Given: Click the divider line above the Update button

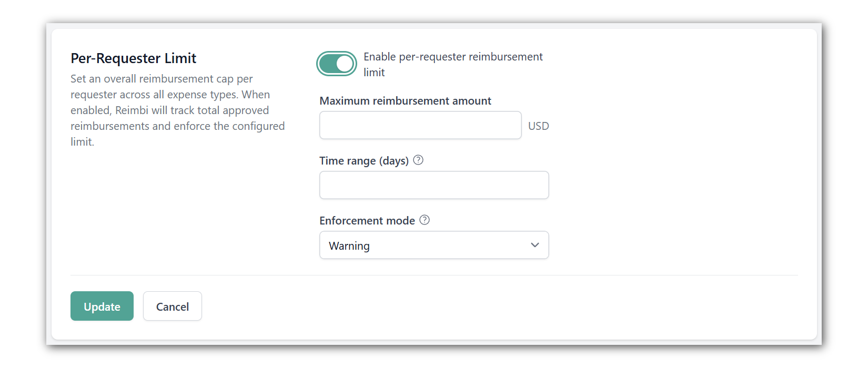Looking at the screenshot, I should pyautogui.click(x=434, y=275).
